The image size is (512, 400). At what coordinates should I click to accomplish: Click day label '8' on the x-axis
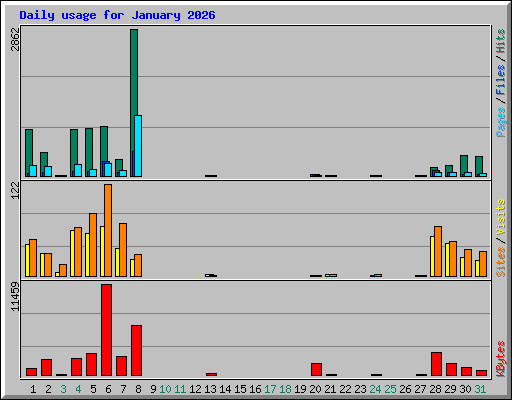[138, 389]
